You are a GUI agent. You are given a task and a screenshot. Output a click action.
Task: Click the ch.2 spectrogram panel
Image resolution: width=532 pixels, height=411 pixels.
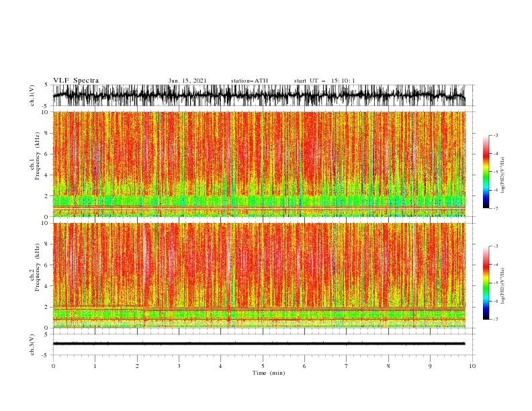tap(259, 275)
